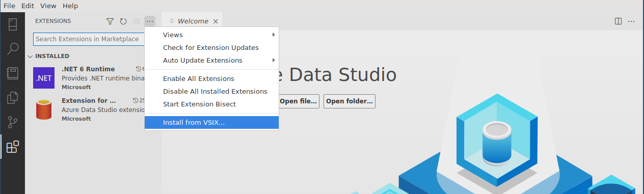Screen dimensions: 644x194
Task: Choose Check for Extension Updates
Action: tap(211, 47)
